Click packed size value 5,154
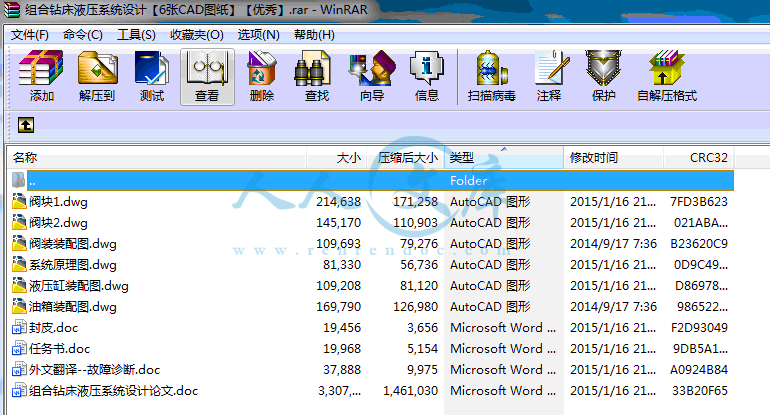The image size is (770, 415). click(422, 349)
